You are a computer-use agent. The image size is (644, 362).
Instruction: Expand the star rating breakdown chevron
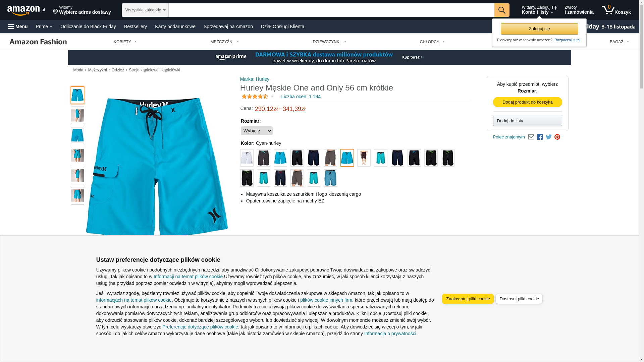272,97
